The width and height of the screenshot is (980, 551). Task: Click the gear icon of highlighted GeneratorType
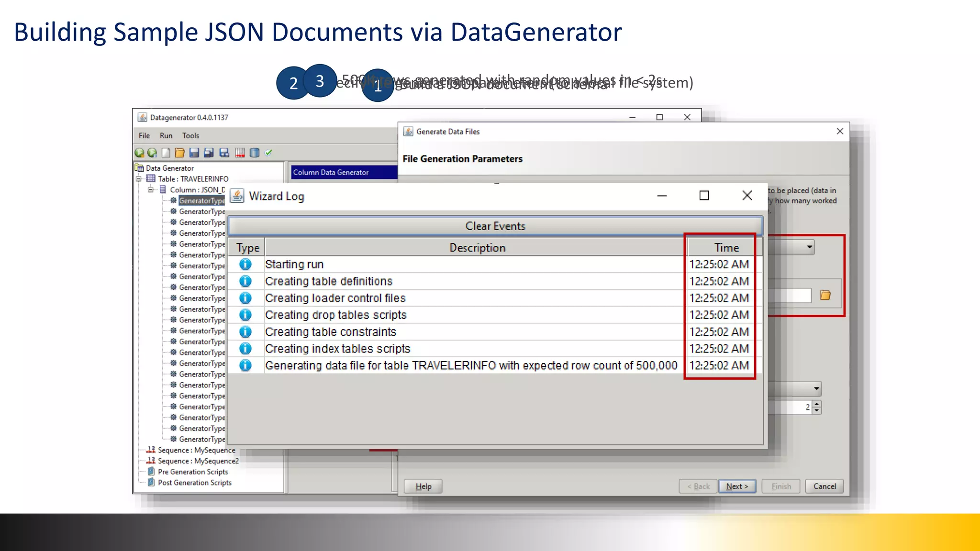point(173,200)
